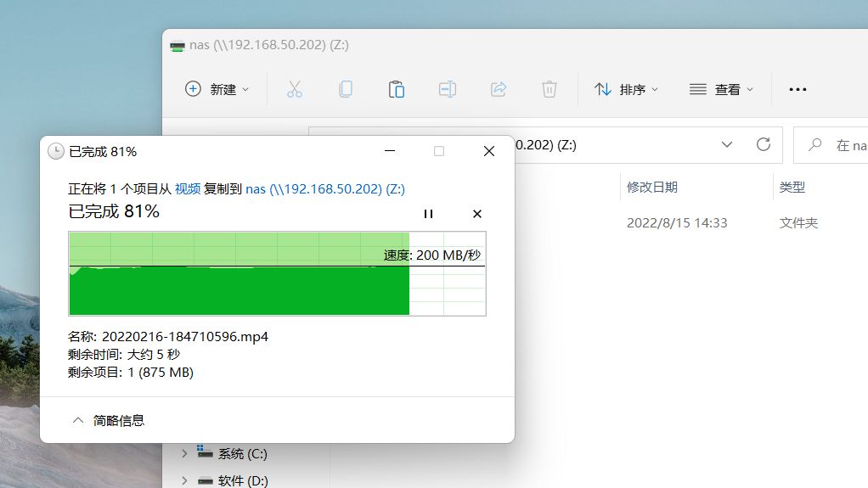The image size is (868, 488).
Task: Expand the 系统 (C:) tree node
Action: 184,454
